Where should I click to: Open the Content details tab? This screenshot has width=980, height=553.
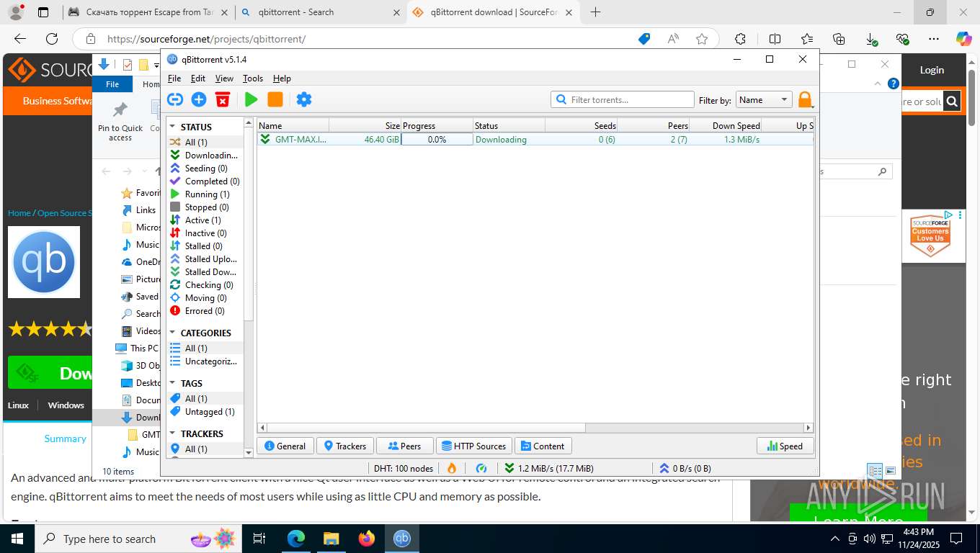click(543, 446)
